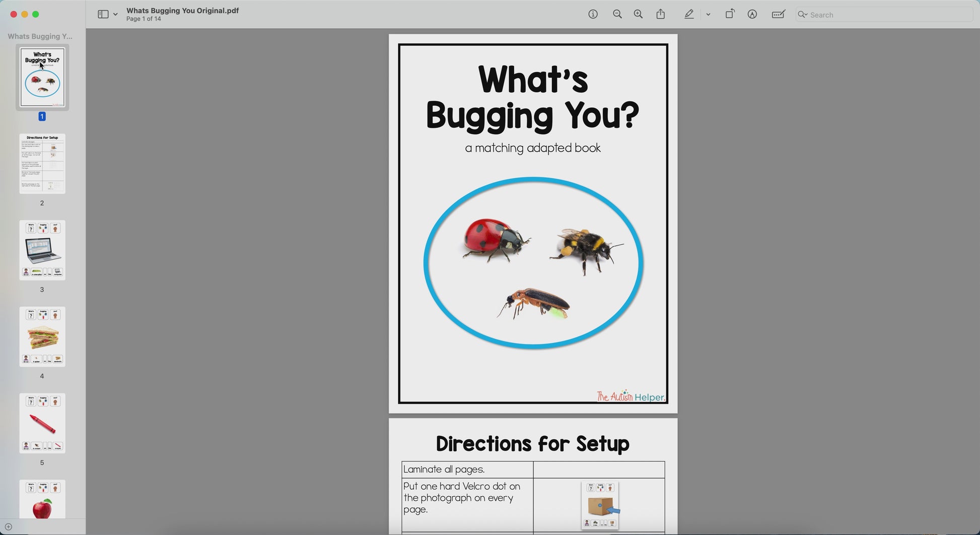Image resolution: width=980 pixels, height=535 pixels.
Task: Activate the highlight pen tool
Action: 689,15
